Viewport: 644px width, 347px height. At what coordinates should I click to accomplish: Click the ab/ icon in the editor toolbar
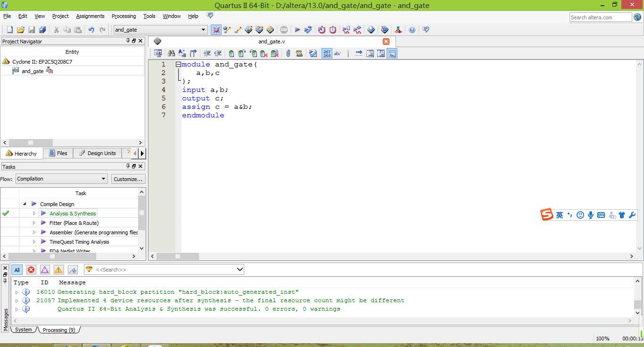[x=338, y=54]
